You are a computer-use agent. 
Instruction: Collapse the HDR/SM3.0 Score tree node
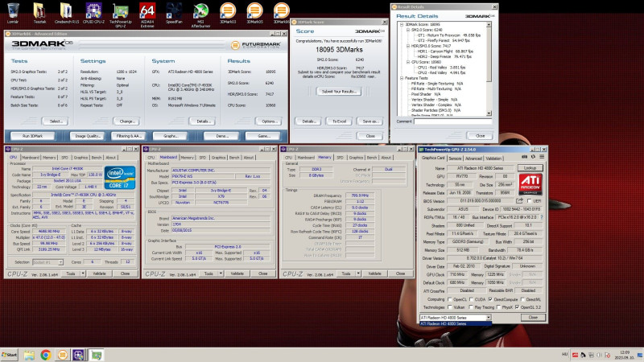[x=408, y=46]
